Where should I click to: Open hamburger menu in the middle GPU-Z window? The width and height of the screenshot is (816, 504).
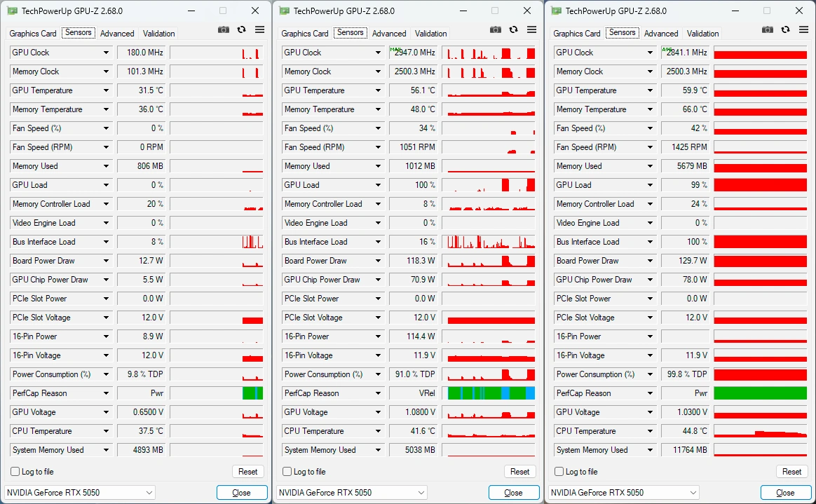[x=532, y=30]
